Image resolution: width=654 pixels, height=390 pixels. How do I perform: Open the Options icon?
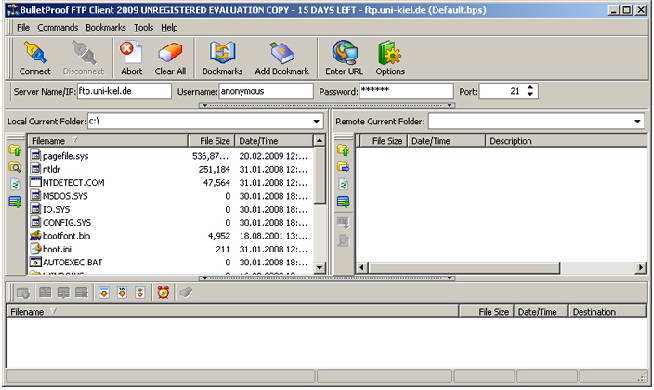390,53
